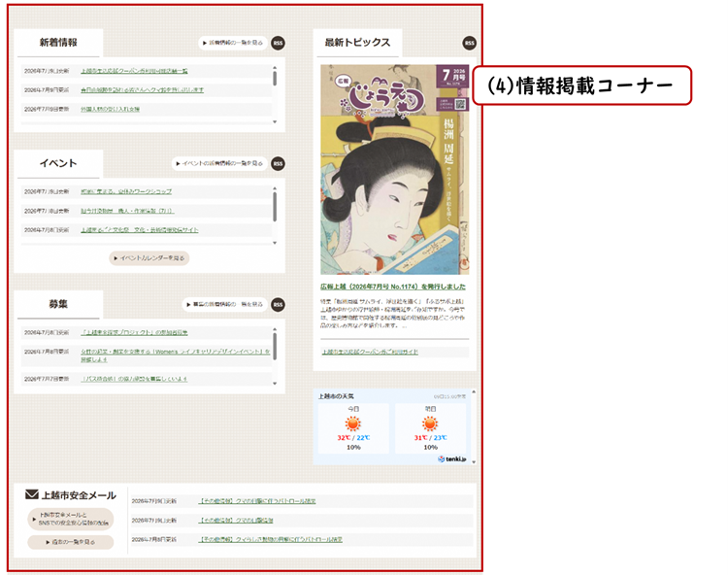The width and height of the screenshot is (728, 575).
Task: View the full 新着情報 list
Action: [x=233, y=43]
